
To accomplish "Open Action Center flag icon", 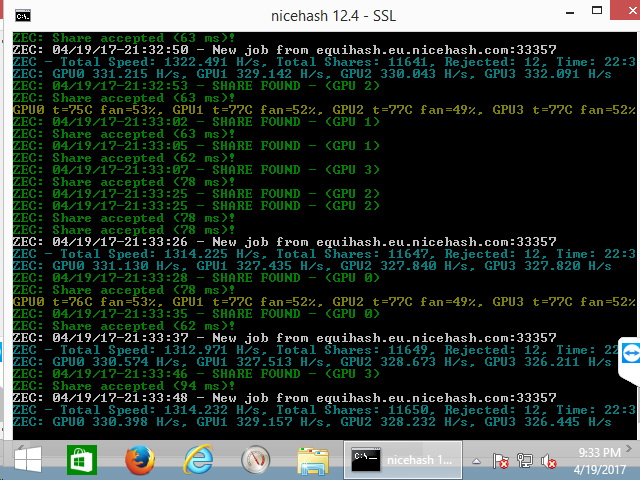I will point(500,461).
